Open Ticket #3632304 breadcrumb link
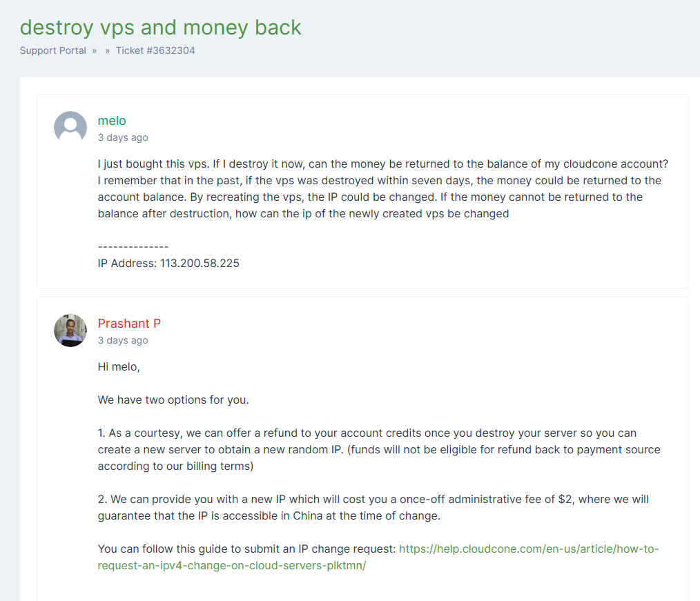Image resolution: width=700 pixels, height=601 pixels. click(x=155, y=50)
